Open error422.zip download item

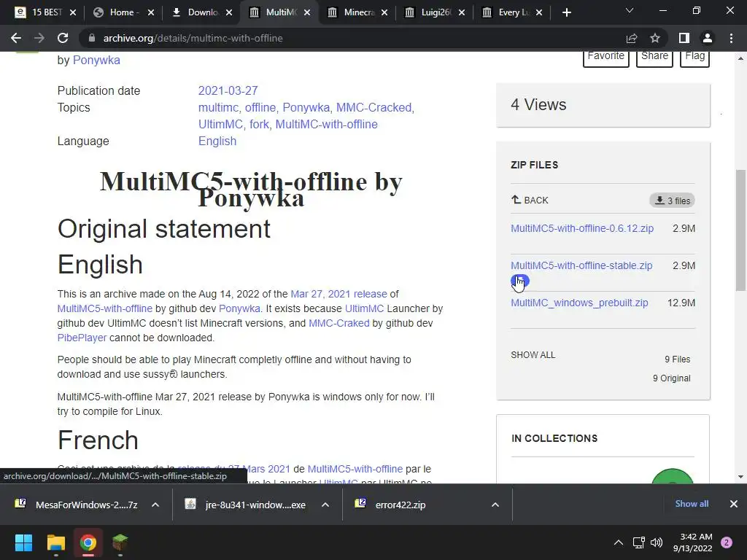click(x=416, y=505)
